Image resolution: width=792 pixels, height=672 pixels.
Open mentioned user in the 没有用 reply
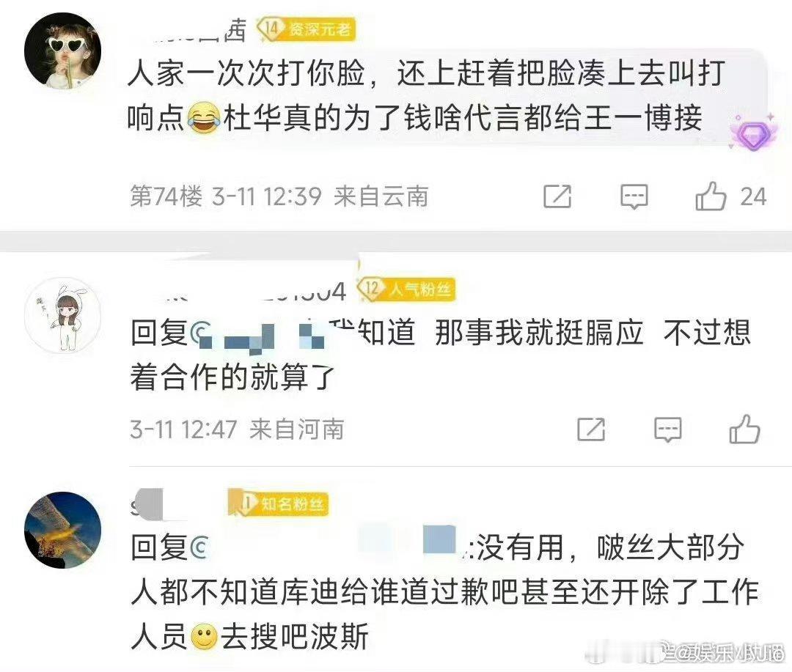[x=329, y=547]
